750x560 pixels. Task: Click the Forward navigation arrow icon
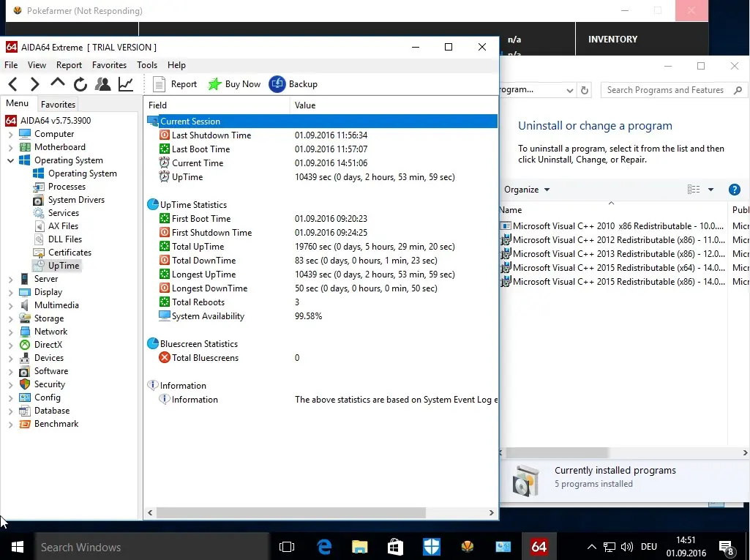pos(34,84)
